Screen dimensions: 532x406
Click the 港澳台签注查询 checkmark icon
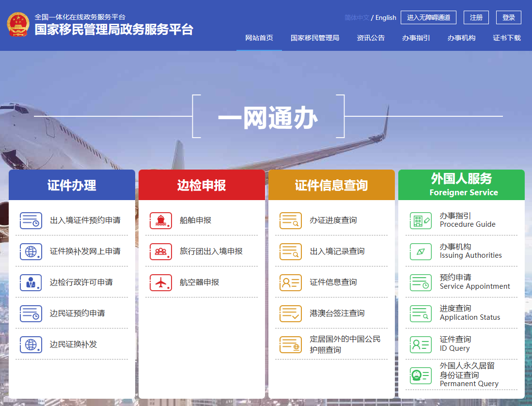tap(291, 313)
